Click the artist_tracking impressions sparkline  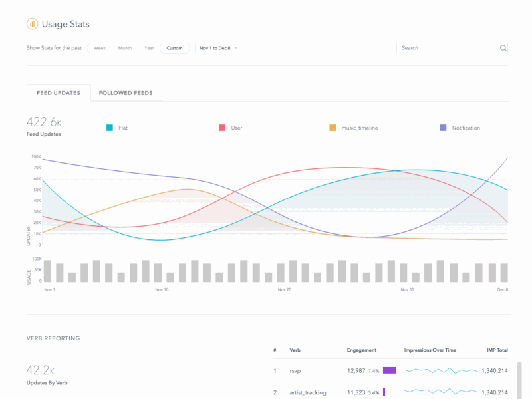click(x=440, y=392)
